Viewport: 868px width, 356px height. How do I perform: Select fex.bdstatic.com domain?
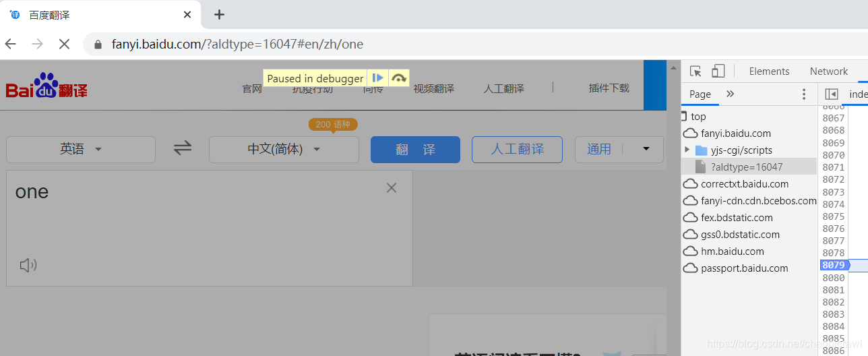[737, 218]
